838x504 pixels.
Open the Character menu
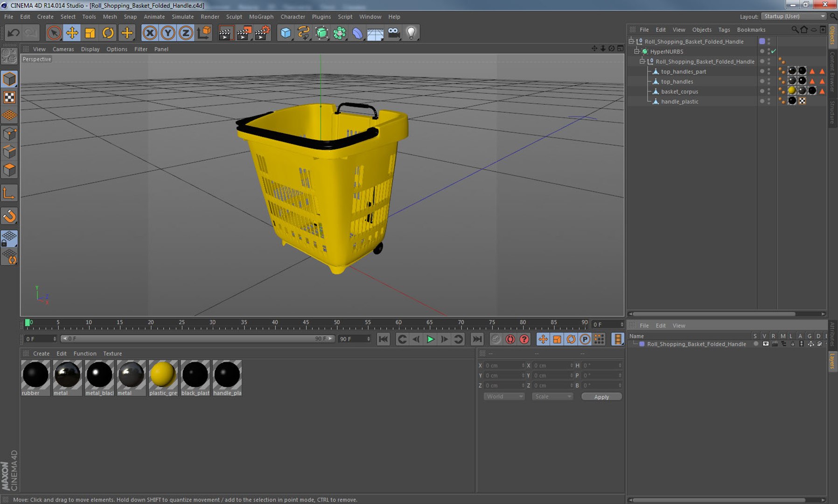pyautogui.click(x=293, y=17)
